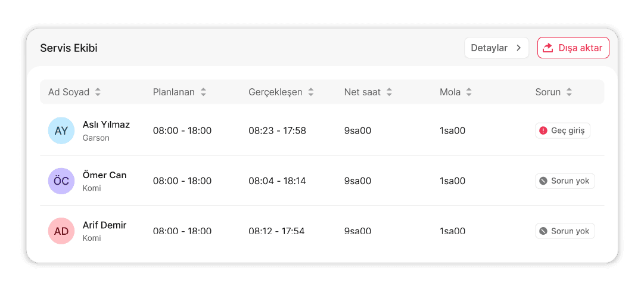The width and height of the screenshot is (644, 292).
Task: Sort table using Sorun column arrows
Action: [x=569, y=92]
